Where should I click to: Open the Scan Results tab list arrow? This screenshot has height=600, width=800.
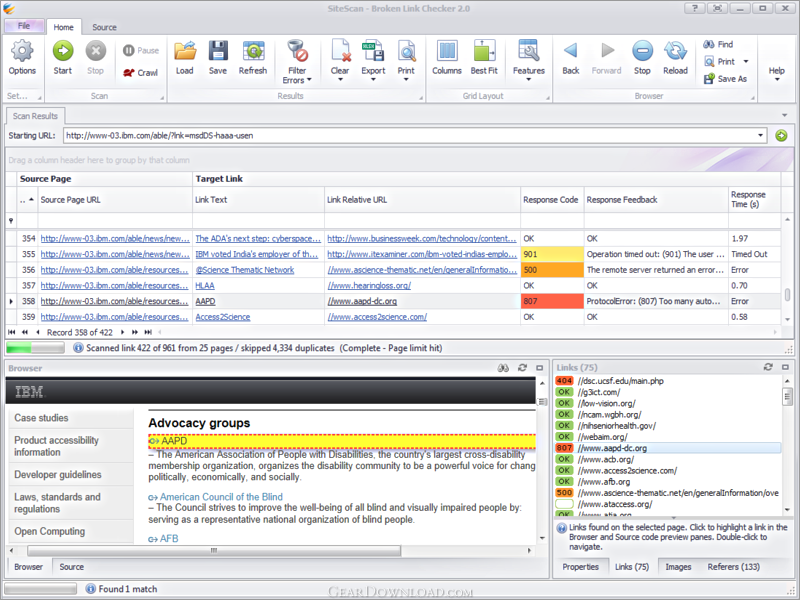tap(784, 115)
